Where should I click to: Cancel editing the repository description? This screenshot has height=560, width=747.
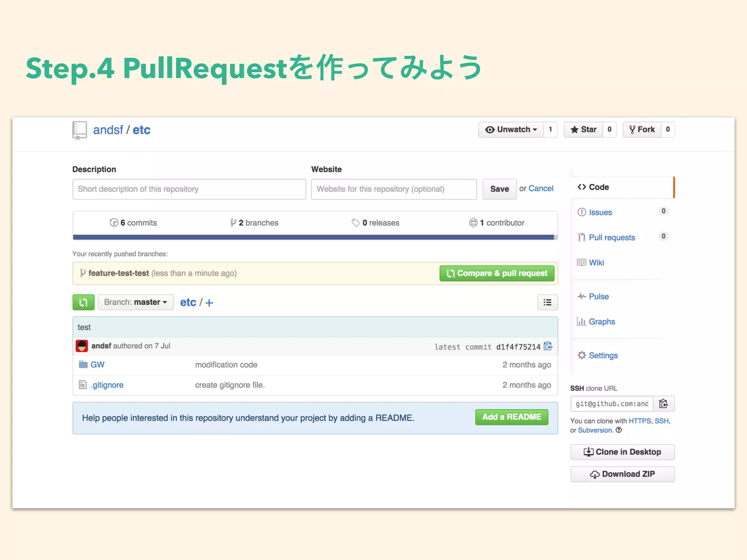tap(541, 188)
